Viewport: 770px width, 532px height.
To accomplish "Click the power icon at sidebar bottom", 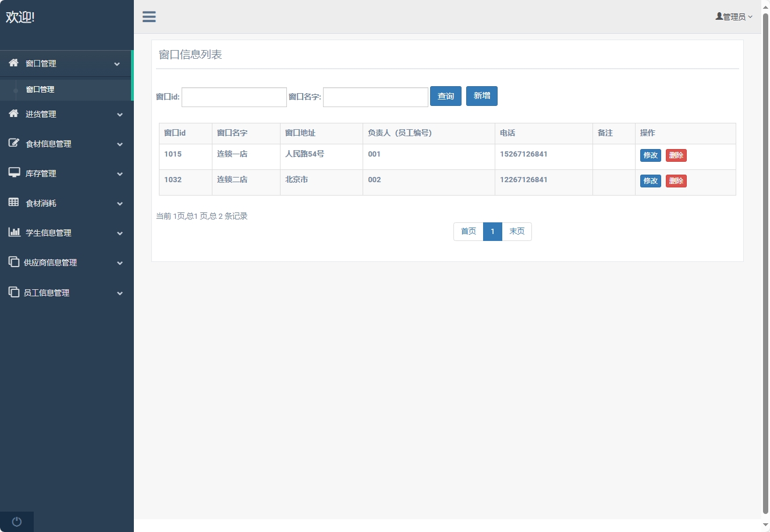I will pyautogui.click(x=17, y=522).
